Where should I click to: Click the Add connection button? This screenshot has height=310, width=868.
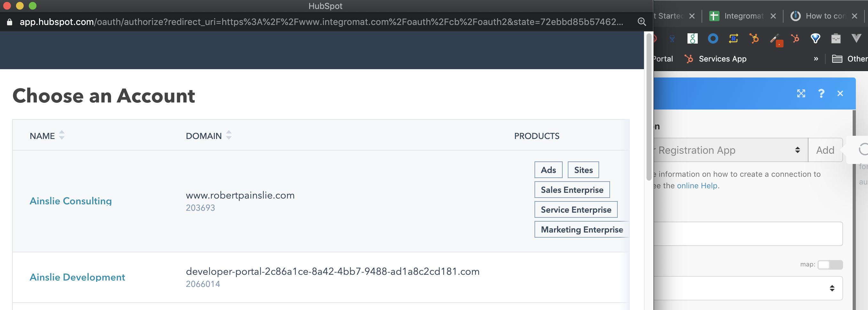(825, 150)
